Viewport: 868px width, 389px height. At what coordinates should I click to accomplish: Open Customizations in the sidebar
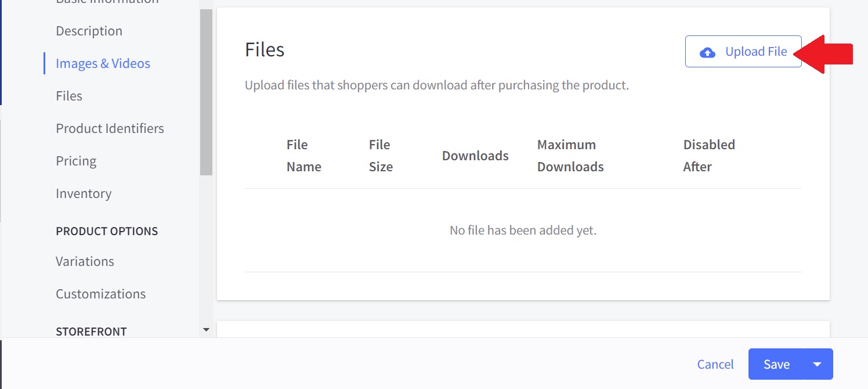pyautogui.click(x=100, y=294)
